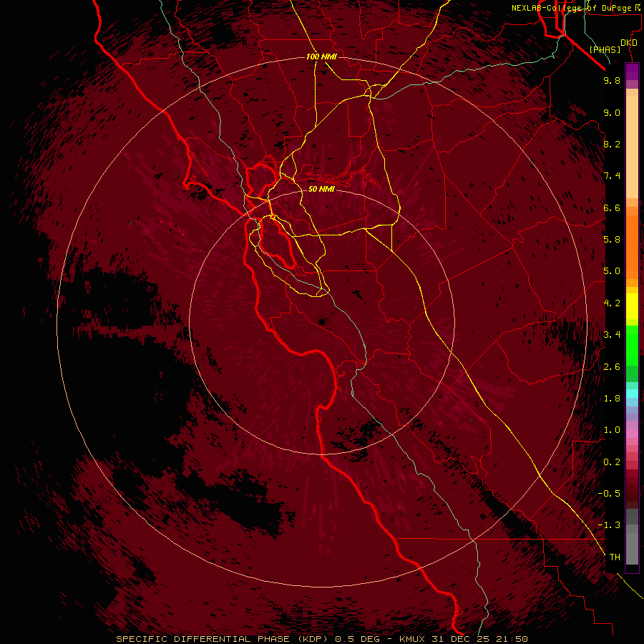
Task: Select the 4.2 value on the color scale
Action: 612,303
